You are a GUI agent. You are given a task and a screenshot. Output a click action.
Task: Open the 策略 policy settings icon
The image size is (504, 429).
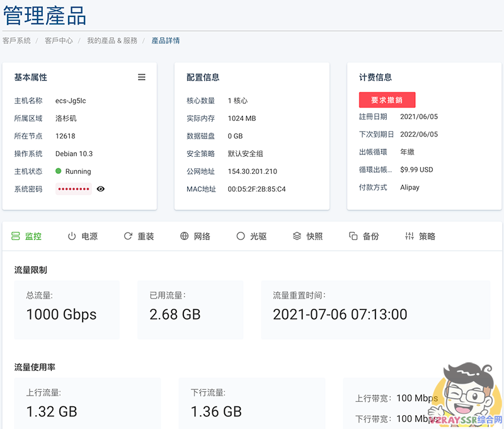click(x=417, y=236)
